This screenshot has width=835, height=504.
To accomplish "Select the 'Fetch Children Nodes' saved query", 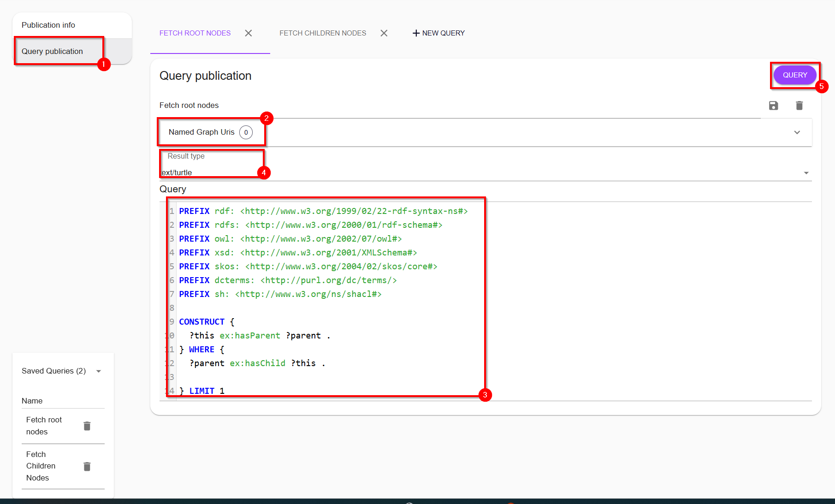I will [x=41, y=466].
